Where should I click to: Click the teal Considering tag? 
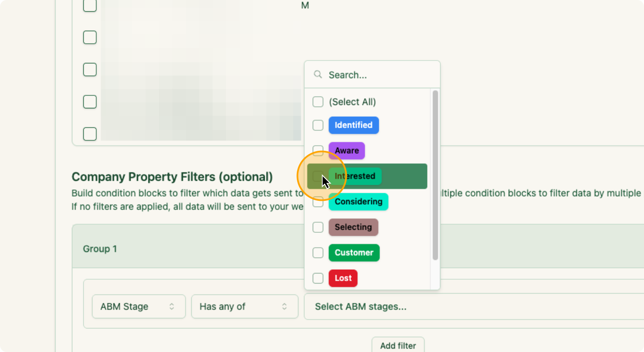click(x=358, y=202)
